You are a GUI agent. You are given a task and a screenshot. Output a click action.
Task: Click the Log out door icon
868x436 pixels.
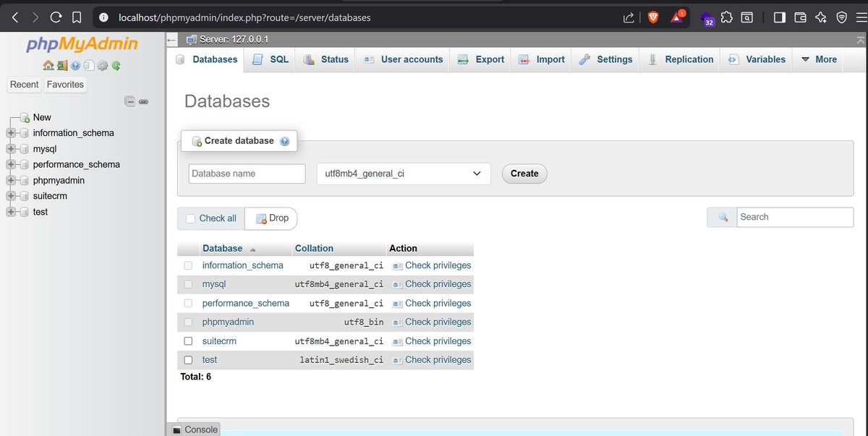[x=61, y=66]
